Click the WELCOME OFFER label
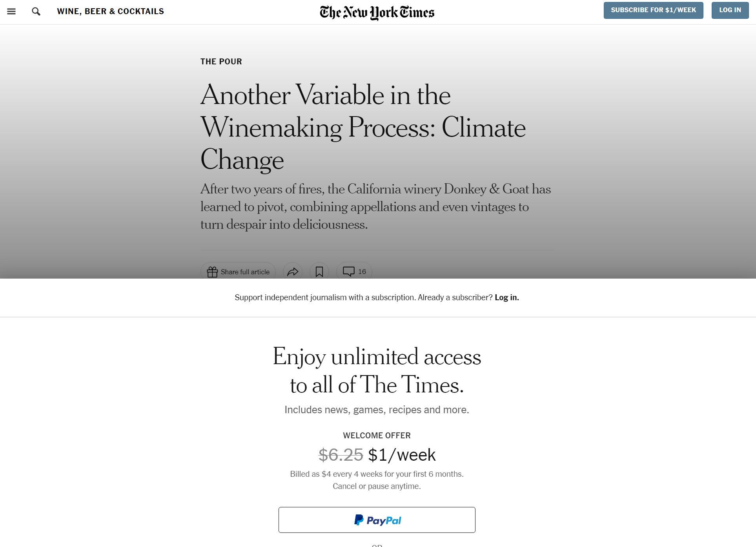This screenshot has height=547, width=756. tap(377, 436)
